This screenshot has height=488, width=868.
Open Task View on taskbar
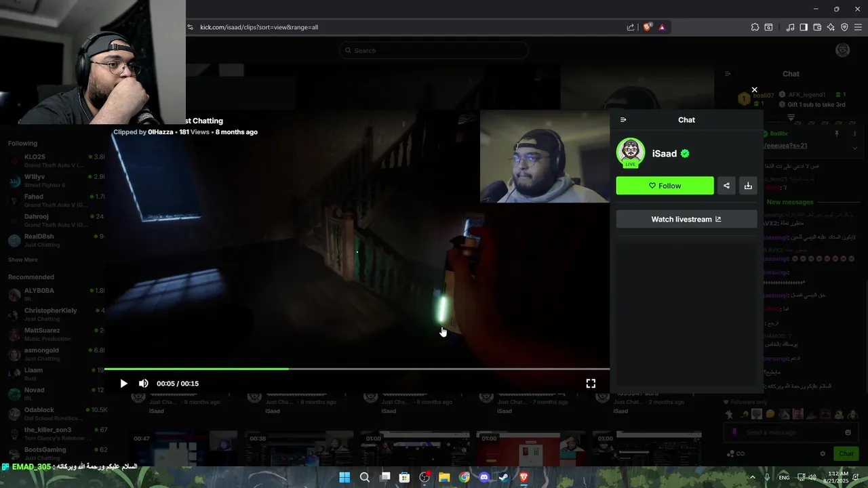385,477
